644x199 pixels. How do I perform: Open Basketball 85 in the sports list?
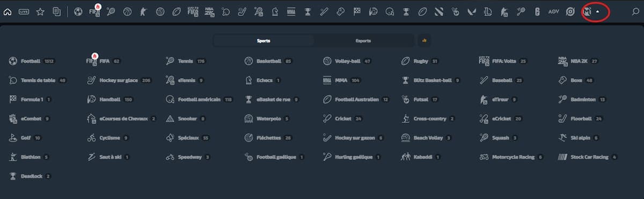point(268,61)
